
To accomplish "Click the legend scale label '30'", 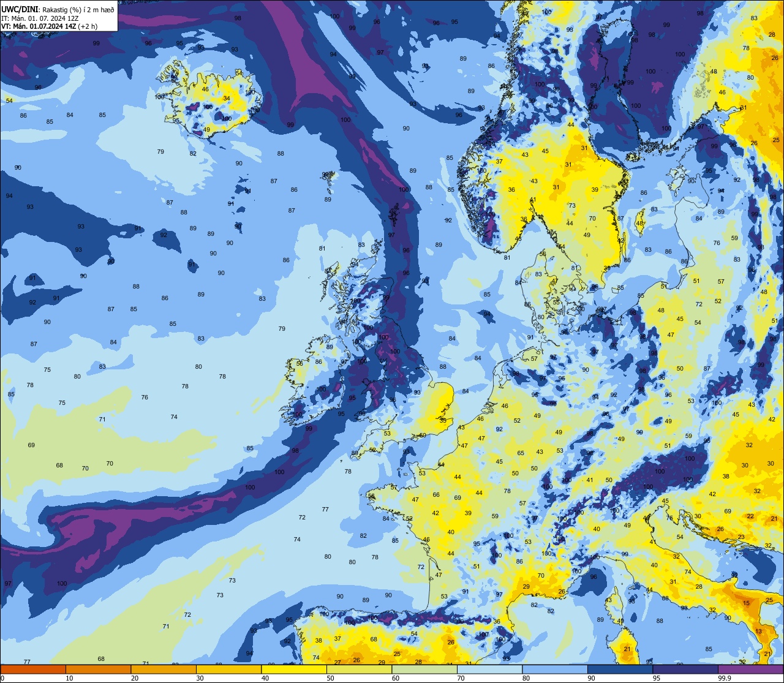I will 200,678.
